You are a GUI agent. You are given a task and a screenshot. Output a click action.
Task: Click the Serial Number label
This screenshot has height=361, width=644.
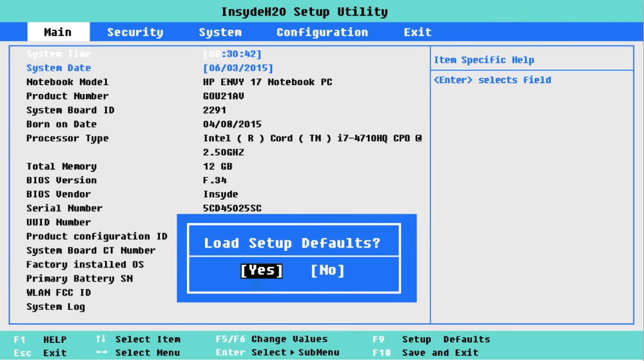pos(64,208)
